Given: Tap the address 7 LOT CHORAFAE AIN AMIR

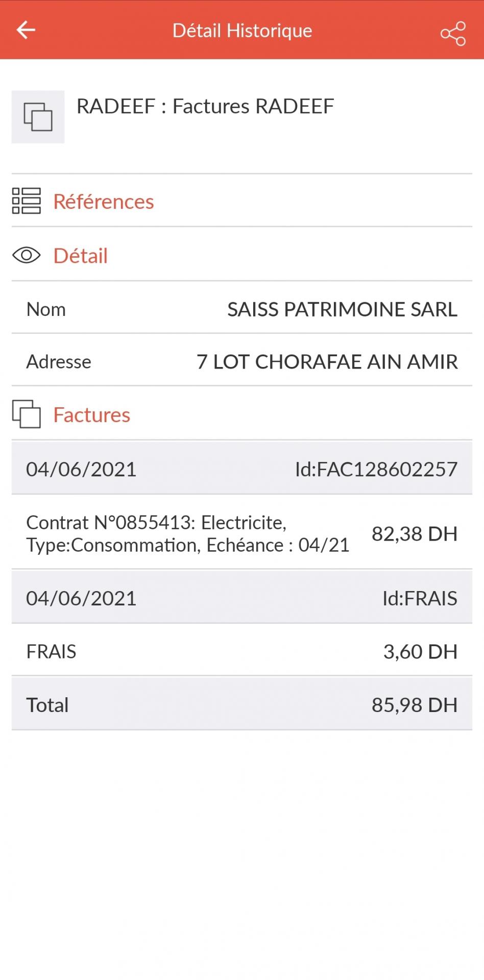Looking at the screenshot, I should [x=327, y=362].
